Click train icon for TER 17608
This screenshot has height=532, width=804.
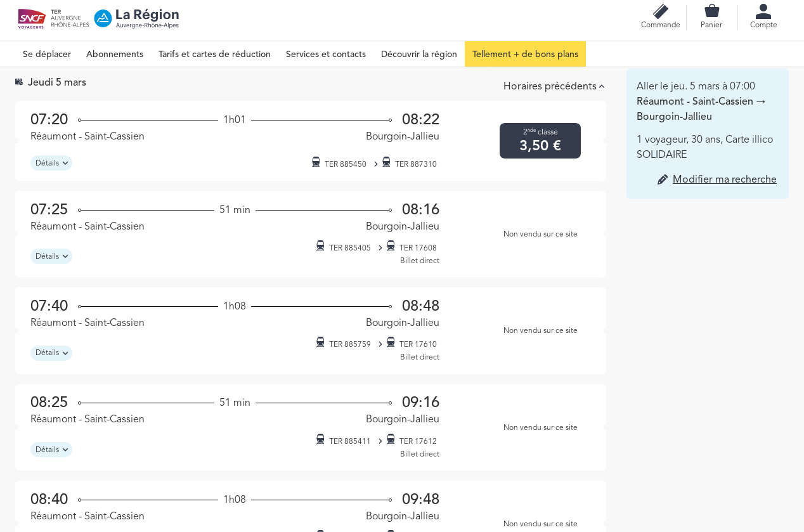pyautogui.click(x=391, y=245)
